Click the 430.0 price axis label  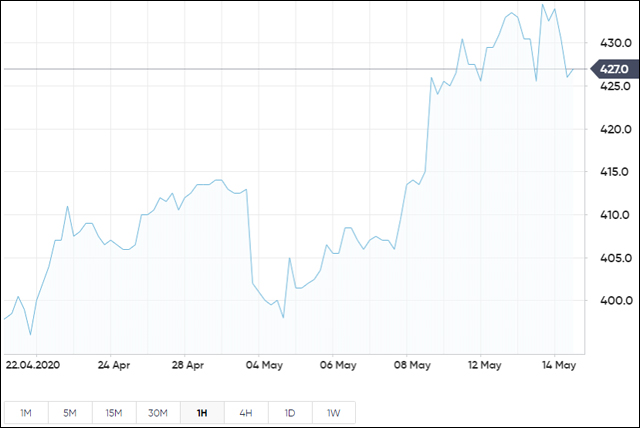pyautogui.click(x=614, y=44)
